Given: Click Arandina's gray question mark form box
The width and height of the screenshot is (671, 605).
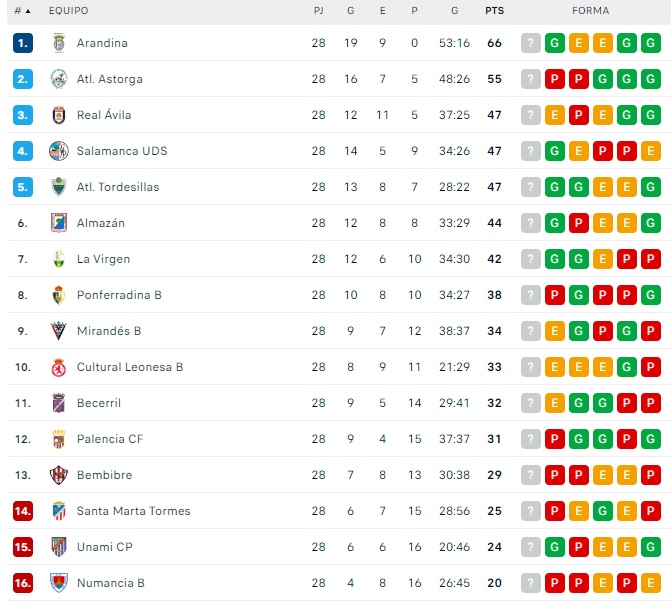Looking at the screenshot, I should 530,43.
